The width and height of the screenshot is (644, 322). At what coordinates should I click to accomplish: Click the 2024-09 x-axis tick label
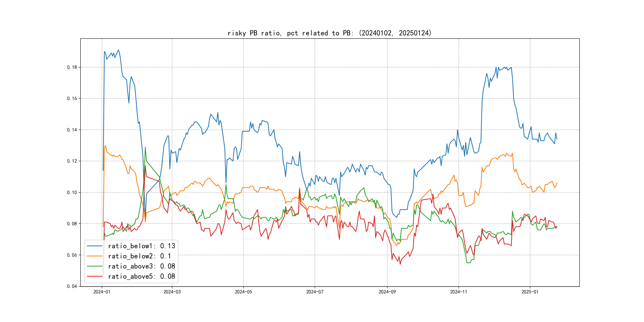coord(387,292)
